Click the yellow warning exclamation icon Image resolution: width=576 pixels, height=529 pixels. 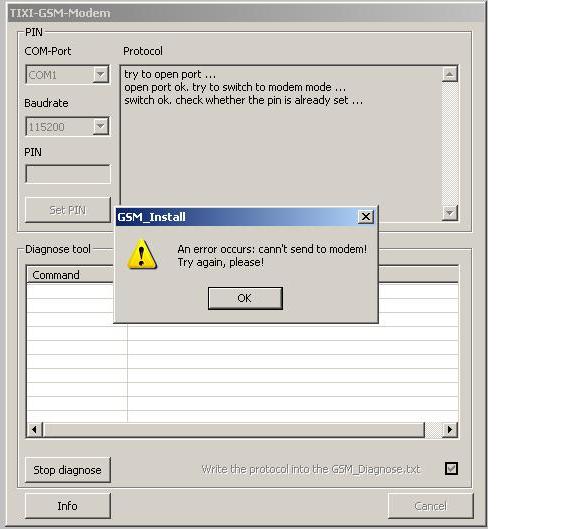coord(142,255)
